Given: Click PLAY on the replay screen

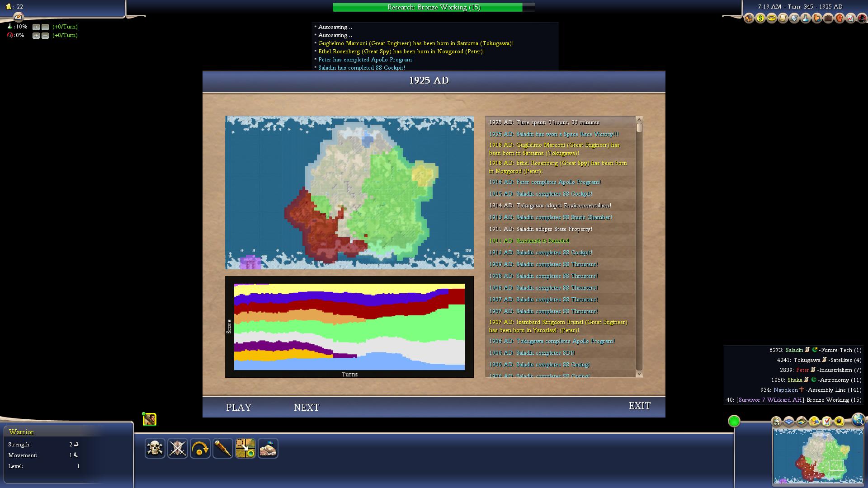Looking at the screenshot, I should (x=239, y=407).
